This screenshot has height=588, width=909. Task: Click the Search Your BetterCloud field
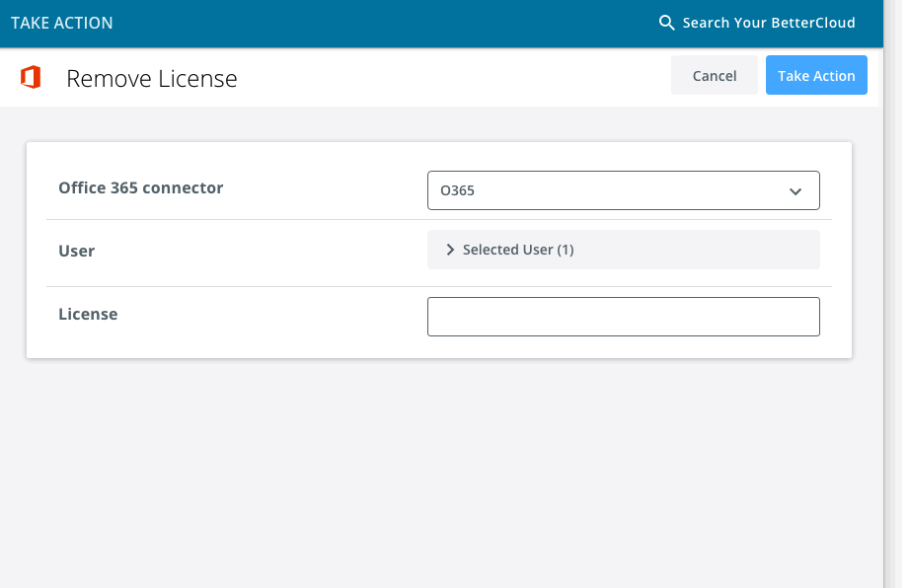[x=768, y=23]
